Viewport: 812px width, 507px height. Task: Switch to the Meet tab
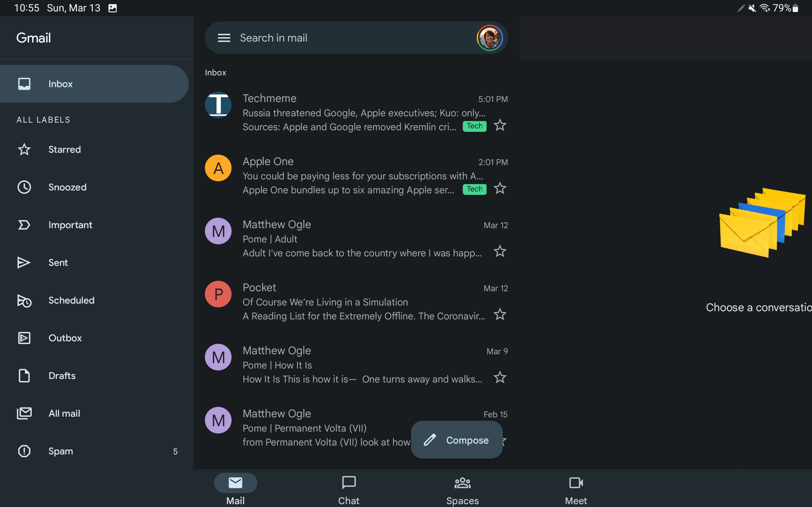point(576,490)
